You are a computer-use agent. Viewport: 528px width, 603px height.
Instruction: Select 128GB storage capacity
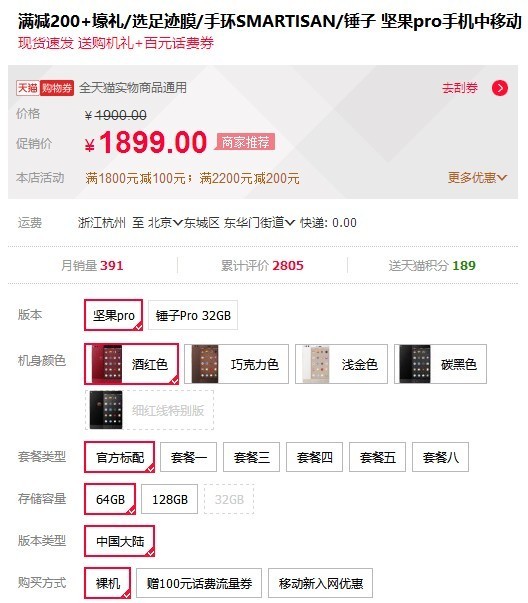click(169, 499)
